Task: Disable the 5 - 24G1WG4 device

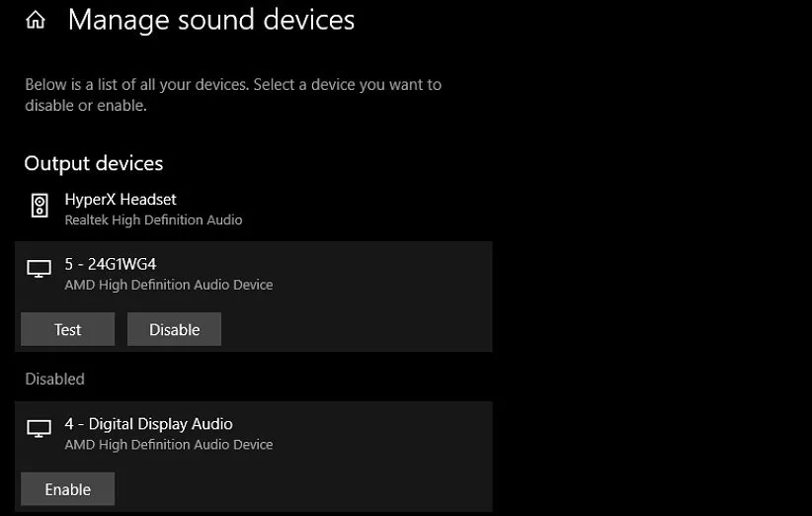Action: [x=174, y=330]
